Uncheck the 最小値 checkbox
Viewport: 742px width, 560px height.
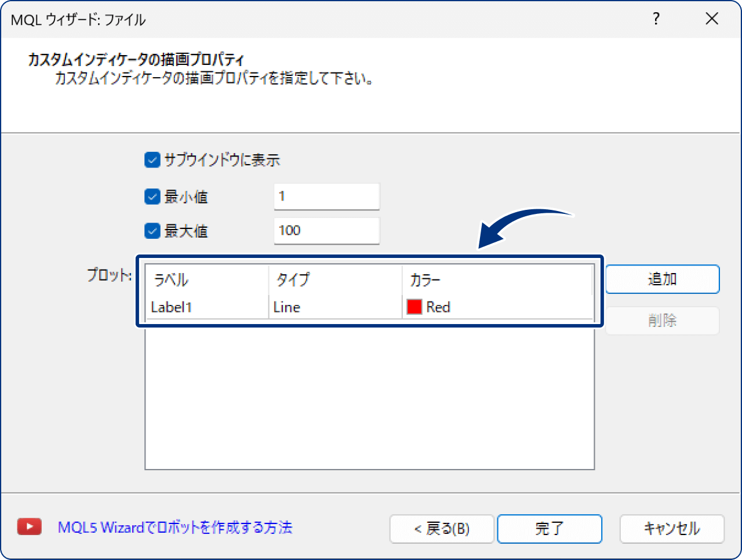pyautogui.click(x=152, y=197)
